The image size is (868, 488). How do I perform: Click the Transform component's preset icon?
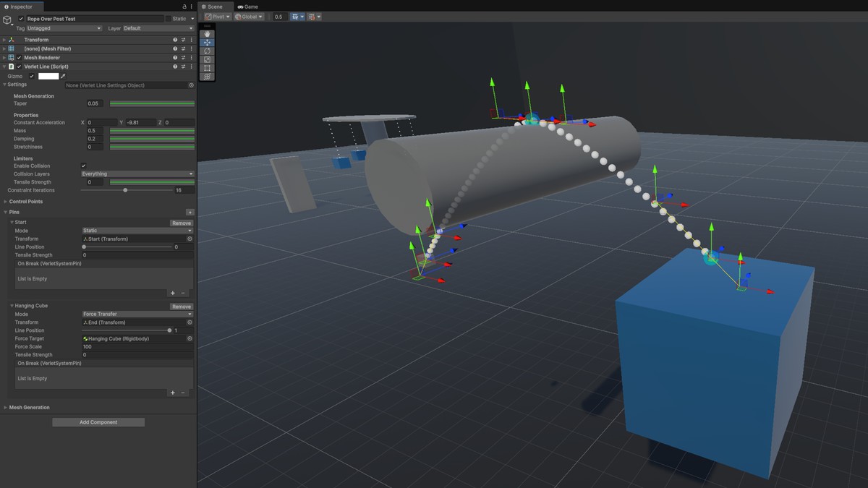tap(183, 39)
